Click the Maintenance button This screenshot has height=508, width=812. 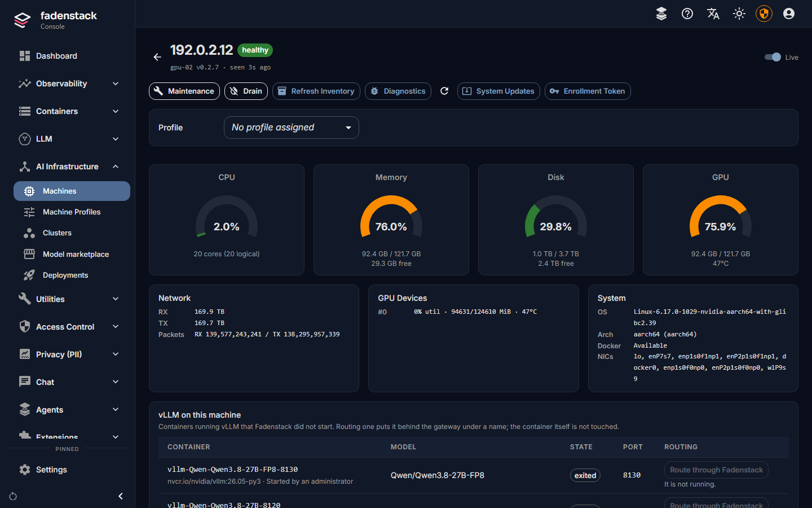click(184, 91)
